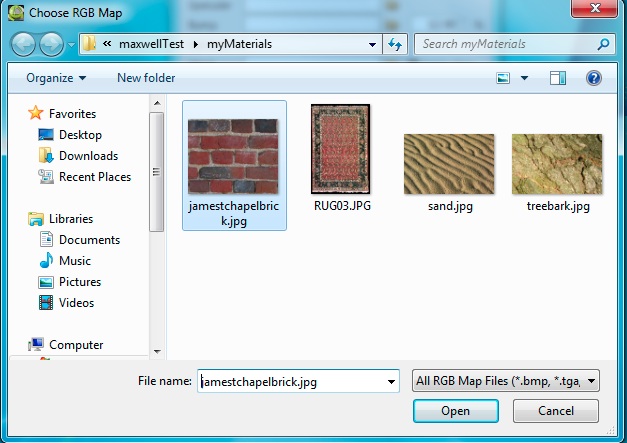Click the New folder button
The height and width of the screenshot is (443, 627).
click(x=146, y=78)
